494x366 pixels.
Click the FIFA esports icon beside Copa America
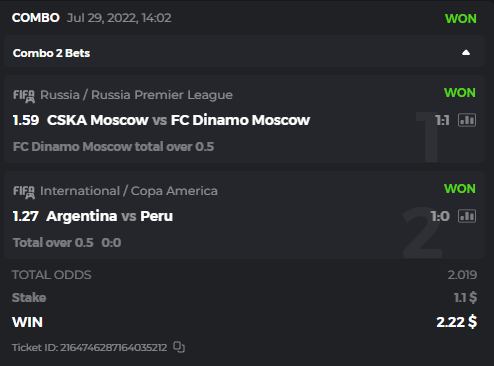pyautogui.click(x=24, y=192)
